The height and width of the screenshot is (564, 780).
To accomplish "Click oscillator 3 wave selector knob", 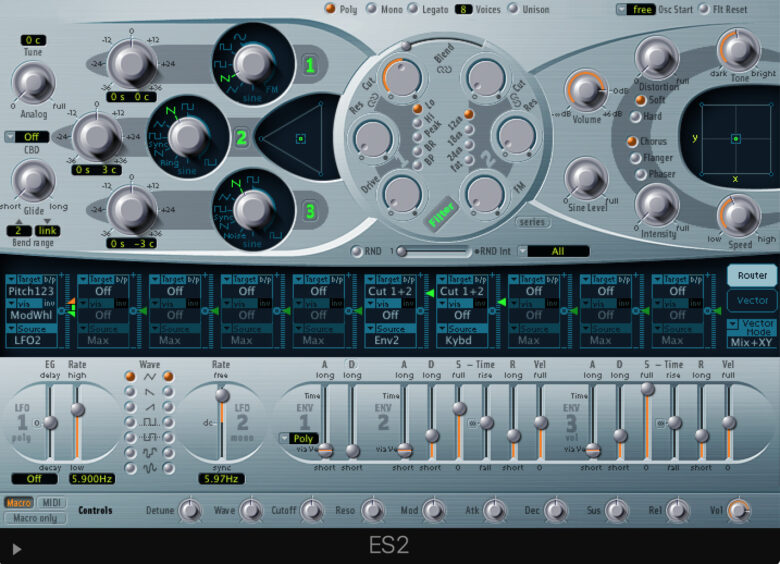I will (254, 210).
